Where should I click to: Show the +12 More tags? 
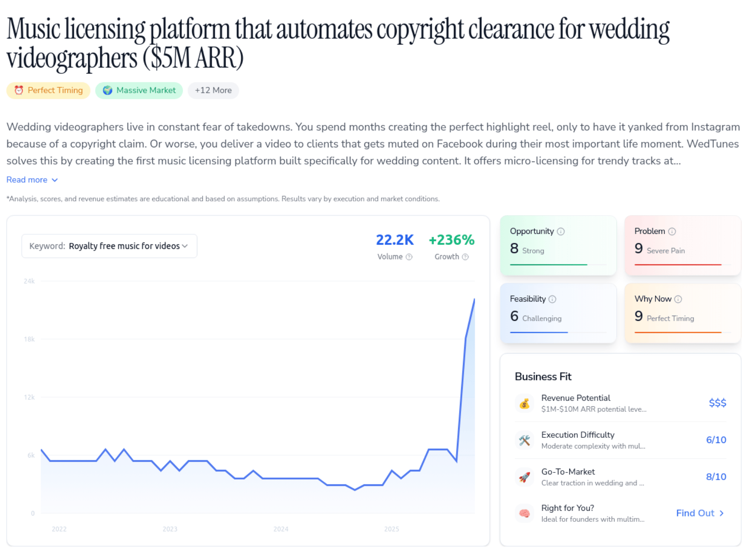click(213, 90)
